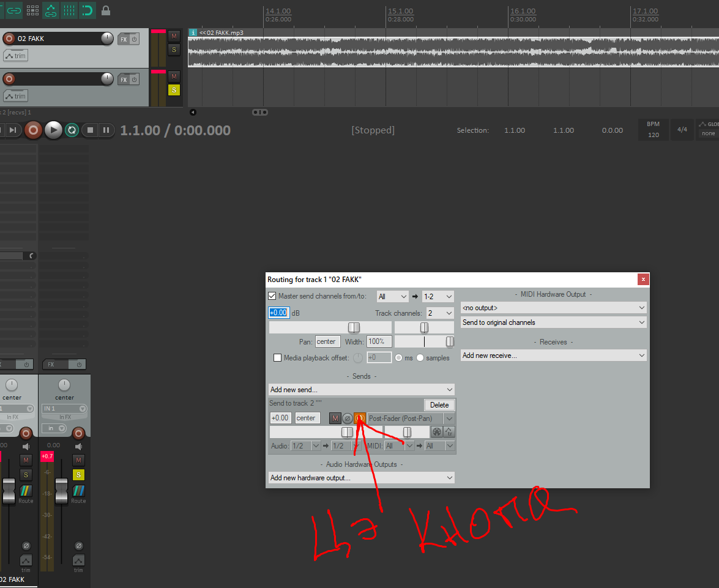Open the 'IN 1' input selector in mixer
The image size is (719, 588).
(64, 408)
